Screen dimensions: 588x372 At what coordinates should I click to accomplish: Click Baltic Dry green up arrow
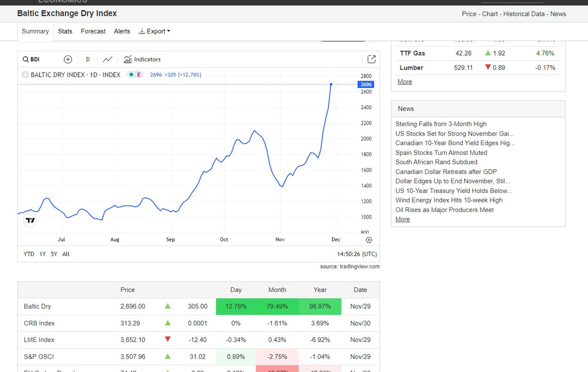tap(168, 306)
